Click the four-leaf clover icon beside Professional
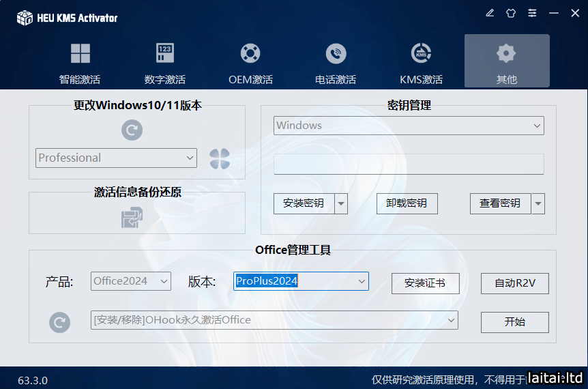 (220, 159)
